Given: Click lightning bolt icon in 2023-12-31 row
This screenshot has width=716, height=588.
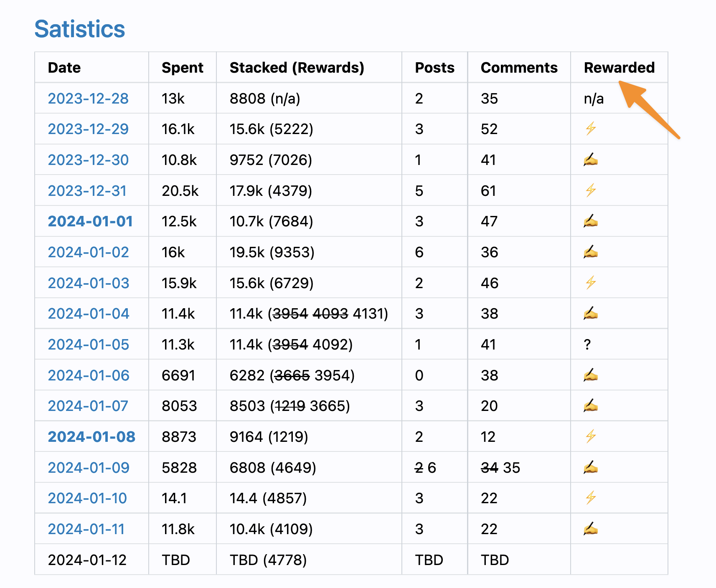Looking at the screenshot, I should point(590,190).
